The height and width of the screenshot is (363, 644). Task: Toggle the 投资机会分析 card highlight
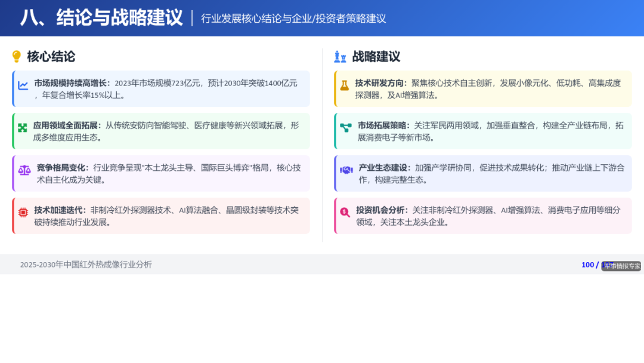point(483,214)
